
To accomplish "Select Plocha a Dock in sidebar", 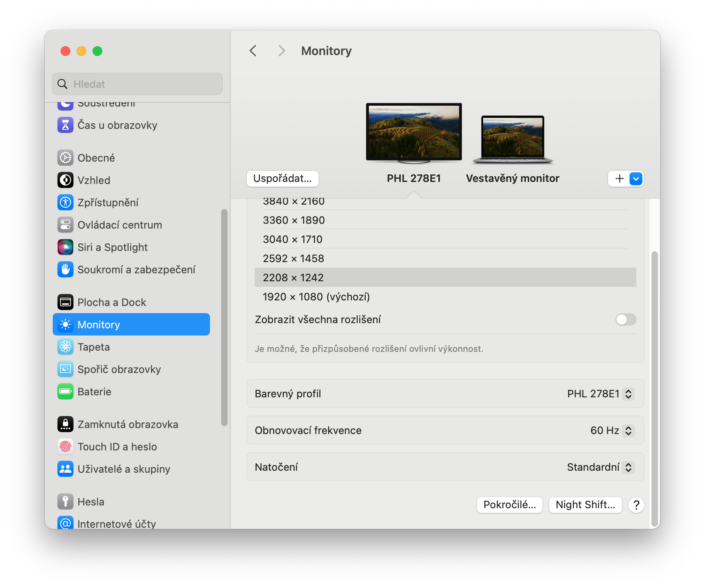I will [x=112, y=302].
